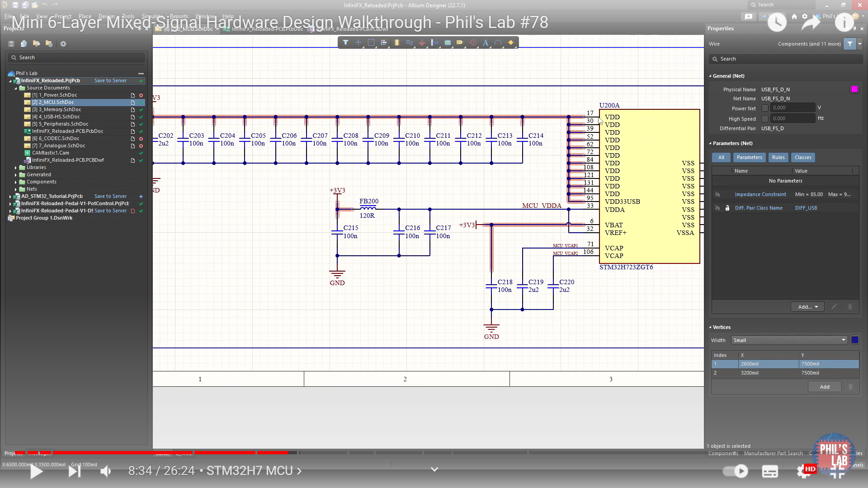
Task: Expand the Libraries folder in project tree
Action: 16,168
